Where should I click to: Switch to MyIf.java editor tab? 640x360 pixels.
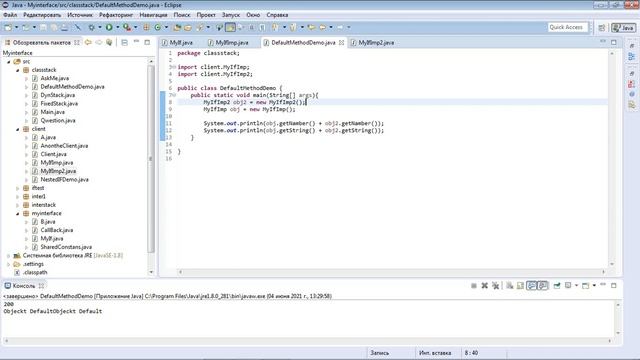click(x=178, y=42)
